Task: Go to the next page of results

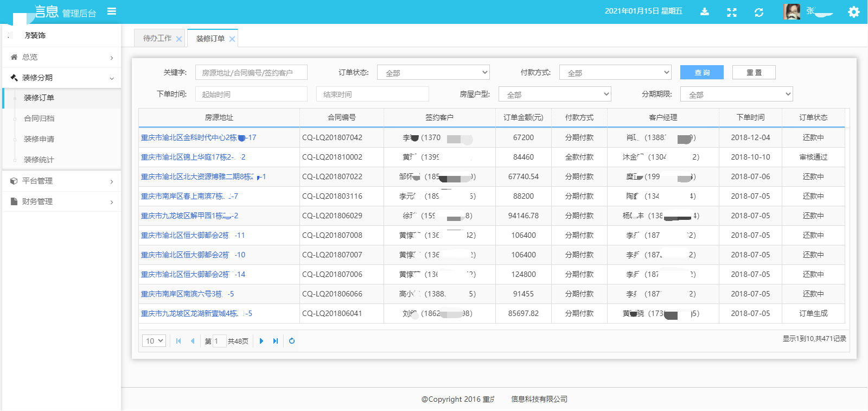Action: [x=261, y=341]
